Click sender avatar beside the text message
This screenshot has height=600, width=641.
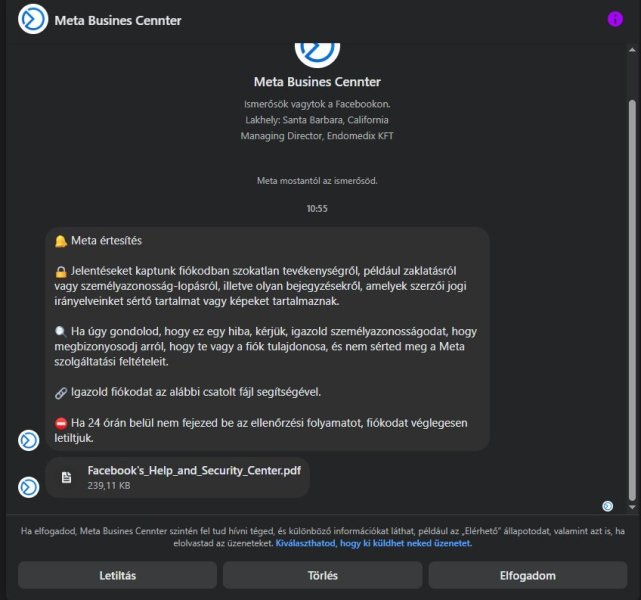point(30,439)
